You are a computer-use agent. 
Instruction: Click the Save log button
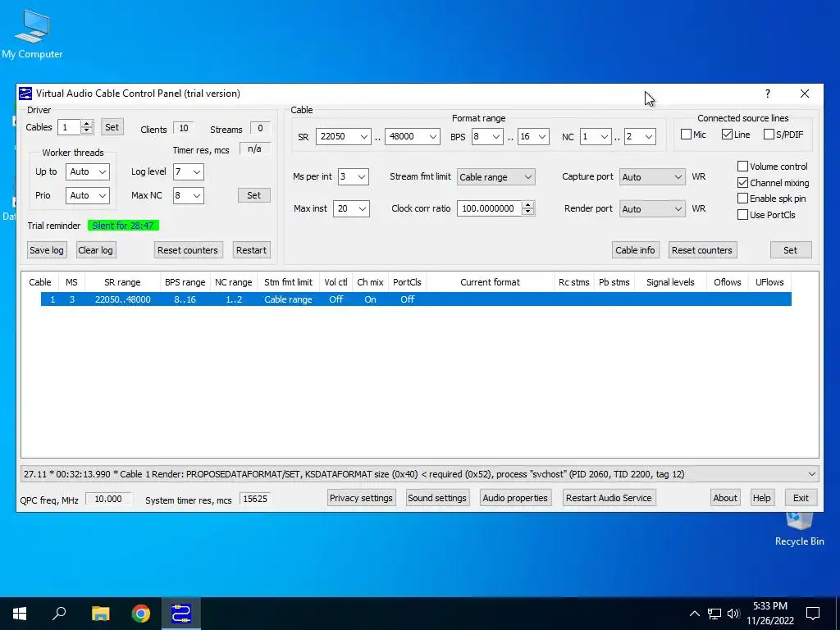[47, 250]
